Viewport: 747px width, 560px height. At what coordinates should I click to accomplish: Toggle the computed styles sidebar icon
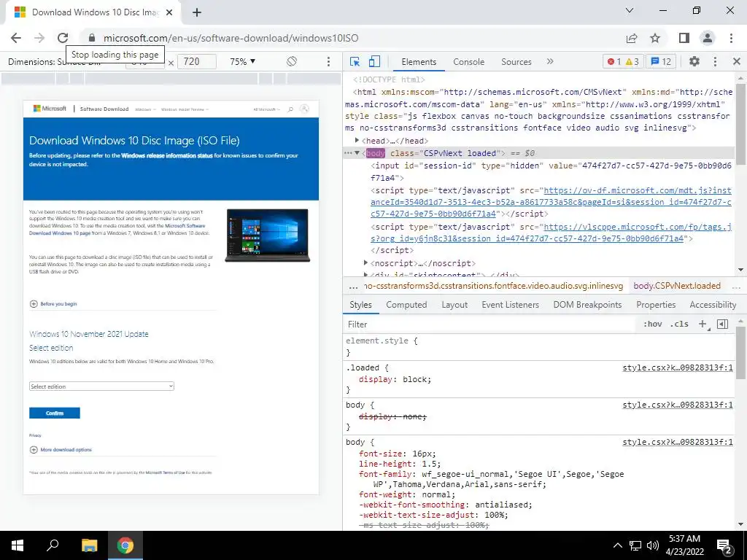pyautogui.click(x=722, y=324)
